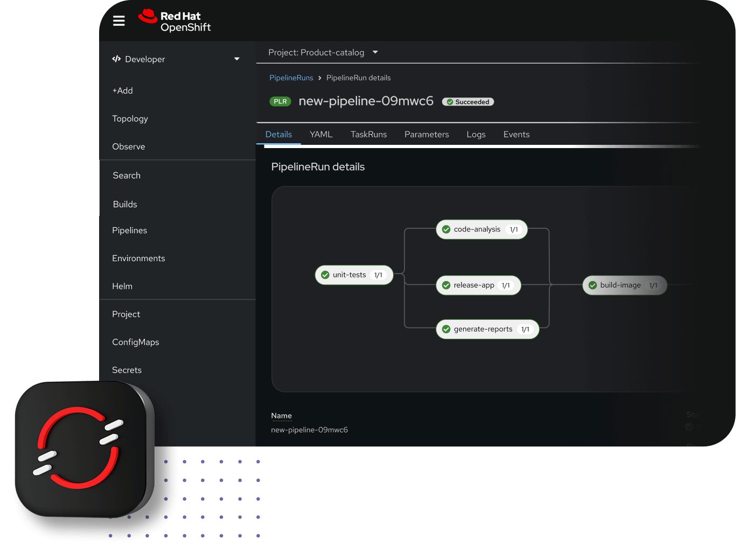Open Secrets from the sidebar menu

[127, 370]
